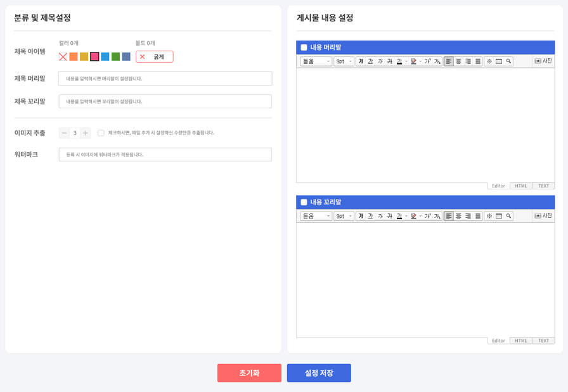Click the 설정 저장 save button
Image resolution: width=568 pixels, height=392 pixels.
[319, 373]
